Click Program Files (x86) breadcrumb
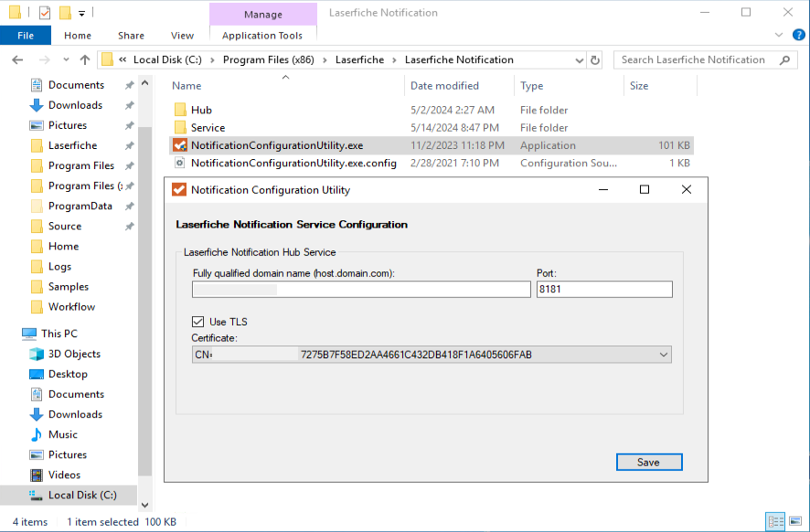This screenshot has height=532, width=810. click(269, 60)
